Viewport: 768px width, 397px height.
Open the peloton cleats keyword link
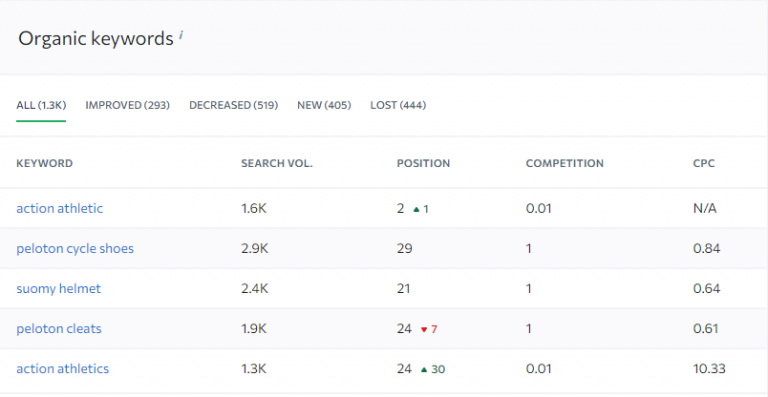[59, 328]
